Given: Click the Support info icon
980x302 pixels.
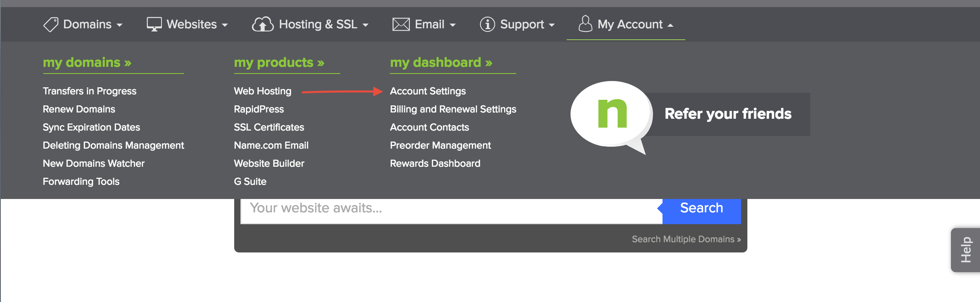Looking at the screenshot, I should (x=487, y=24).
